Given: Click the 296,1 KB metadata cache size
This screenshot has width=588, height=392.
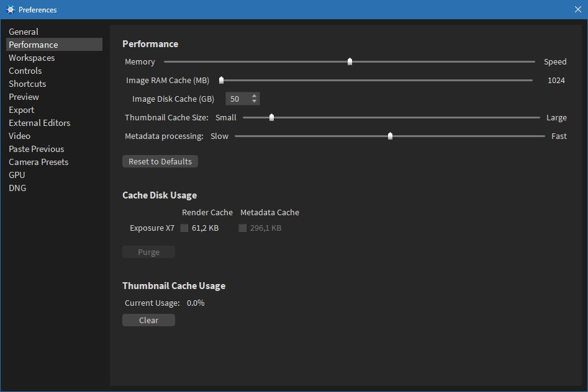Looking at the screenshot, I should [266, 228].
